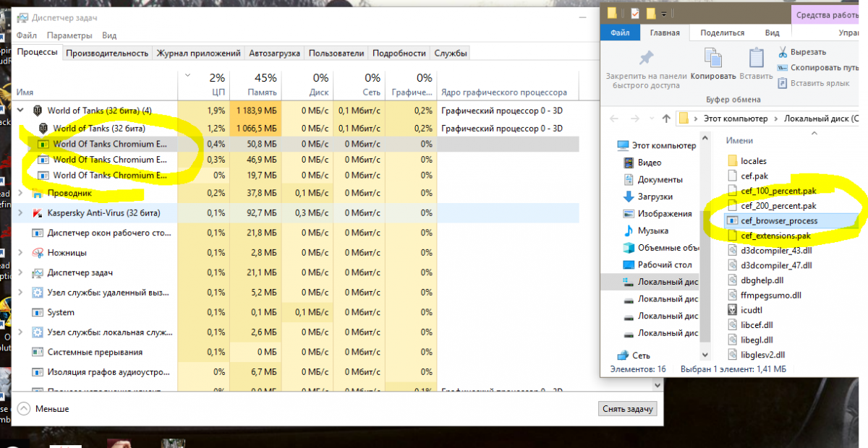Go up one folder level in Explorer
Viewport: 868px width, 448px height.
pos(665,118)
